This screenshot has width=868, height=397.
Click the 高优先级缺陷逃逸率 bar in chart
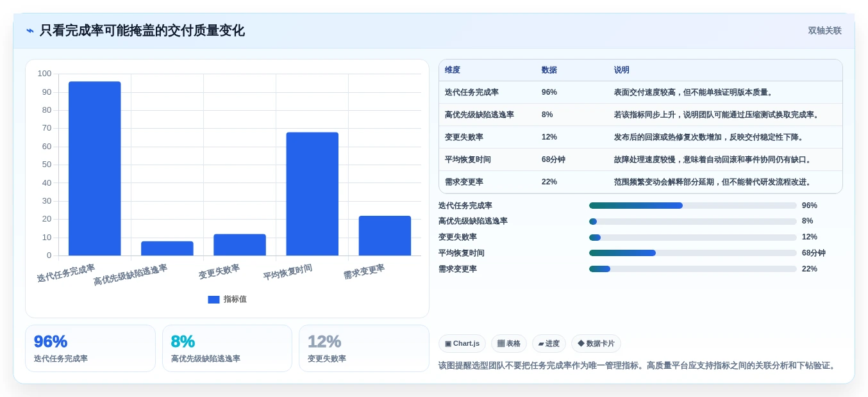(167, 248)
